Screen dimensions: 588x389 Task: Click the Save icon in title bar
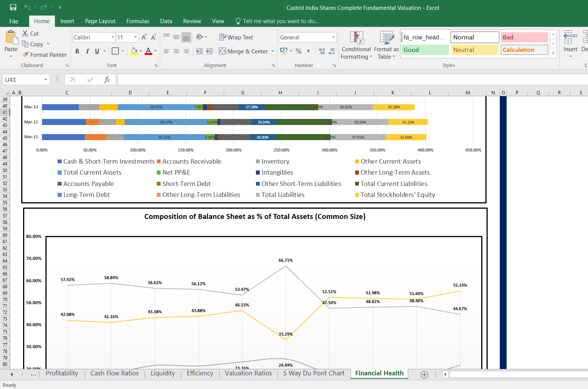(x=13, y=7)
